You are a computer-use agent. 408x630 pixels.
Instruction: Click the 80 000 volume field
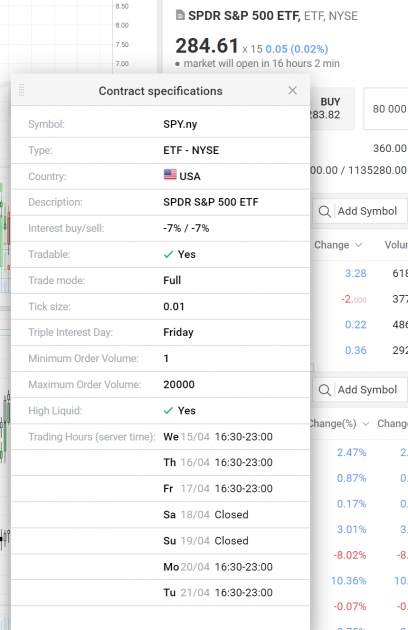click(386, 109)
